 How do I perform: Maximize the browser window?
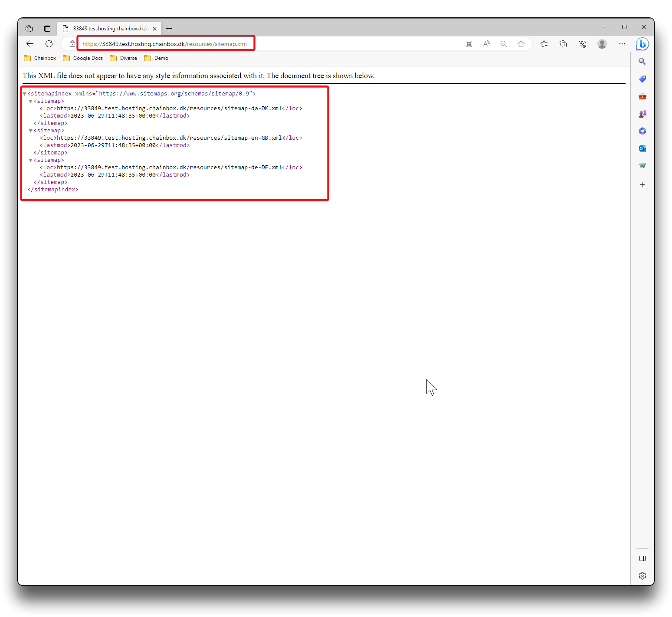(x=624, y=27)
